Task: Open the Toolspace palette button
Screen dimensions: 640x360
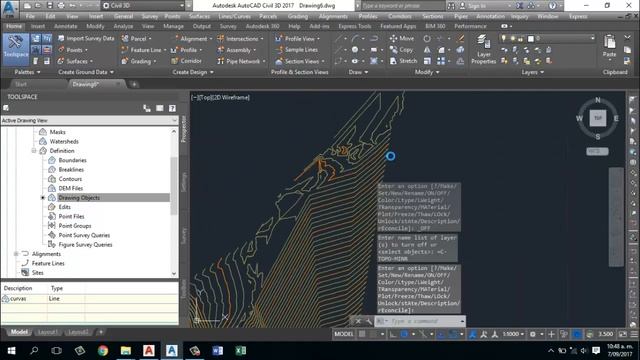Action: tap(16, 49)
